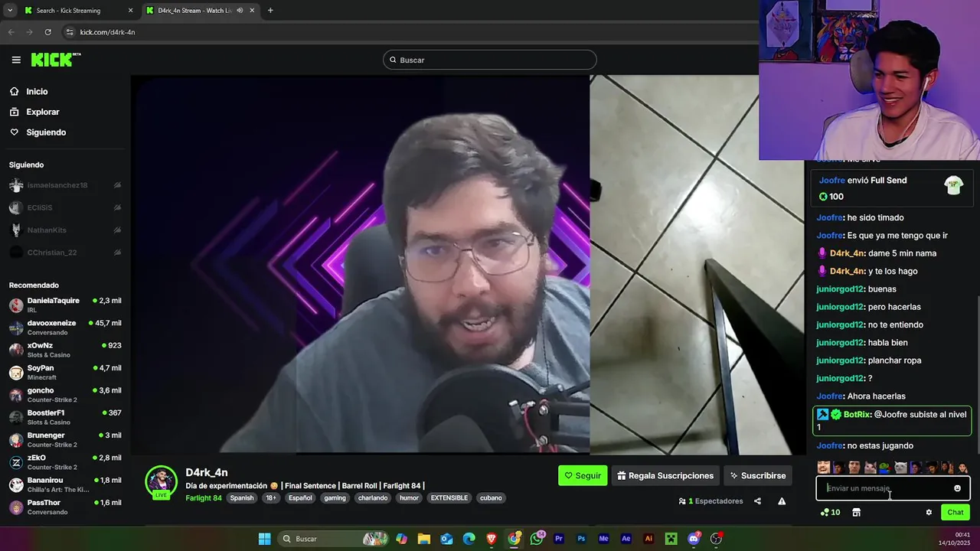Click the green Chat send button
The image size is (980, 551).
click(955, 512)
